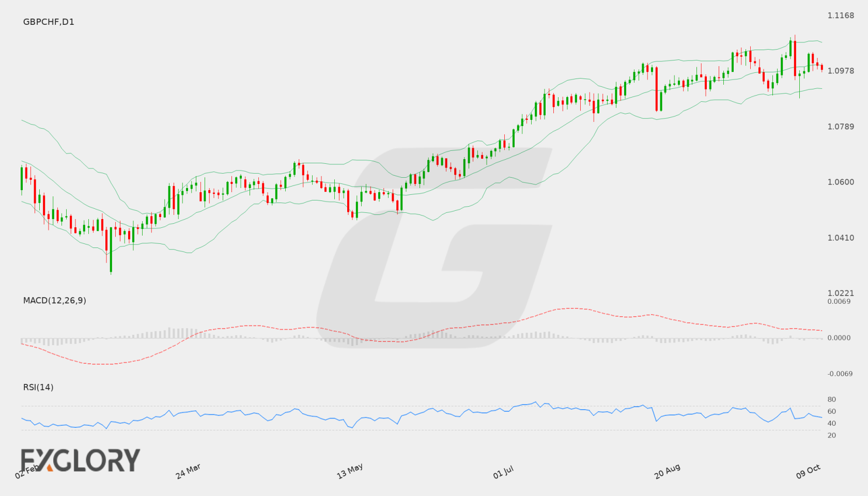Click the MACD(12,26,9) indicator label
The height and width of the screenshot is (496, 868).
click(54, 301)
